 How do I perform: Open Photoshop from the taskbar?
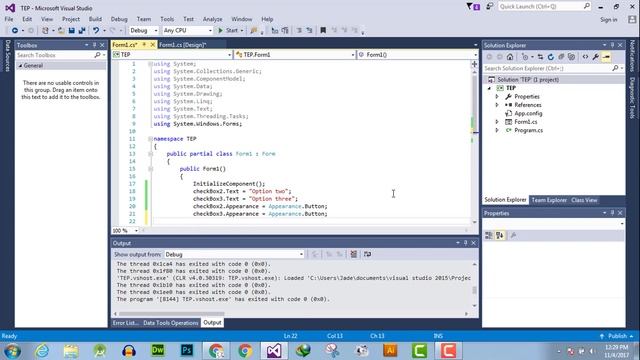[x=187, y=350]
